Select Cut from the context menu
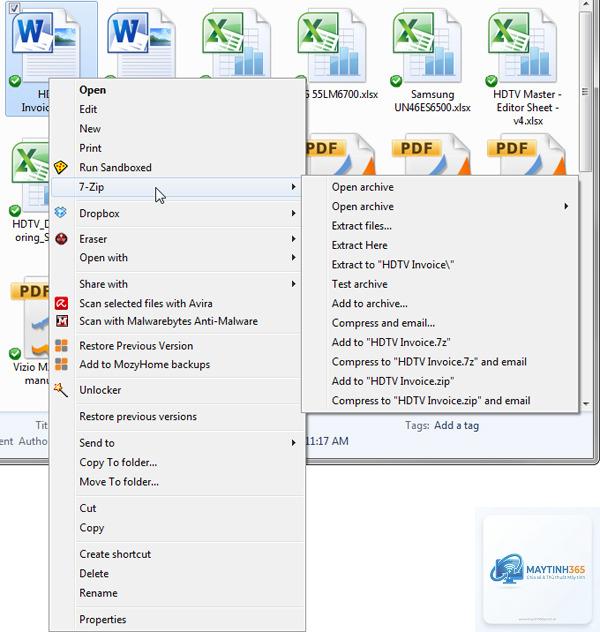Screen dimensions: 600x632 [x=176, y=508]
